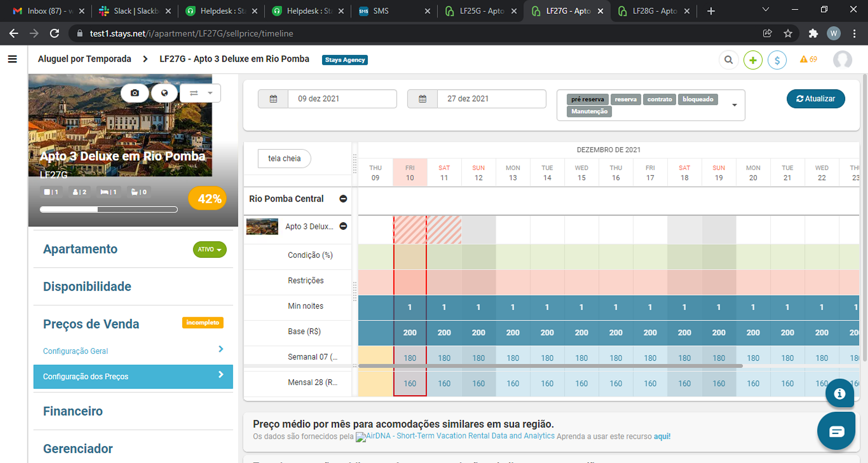Click the search magnifier icon
Screen dimensions: 868x463
pos(728,60)
